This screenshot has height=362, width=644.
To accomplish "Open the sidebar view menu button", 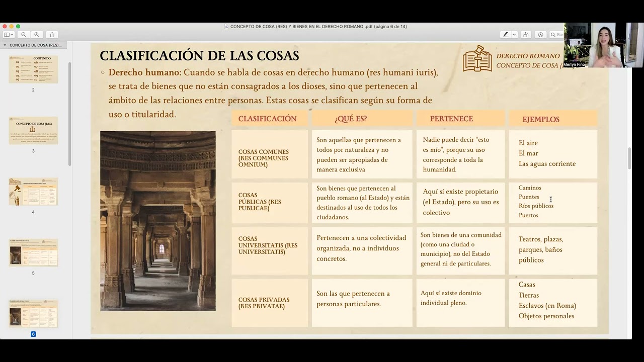I will click(x=9, y=35).
